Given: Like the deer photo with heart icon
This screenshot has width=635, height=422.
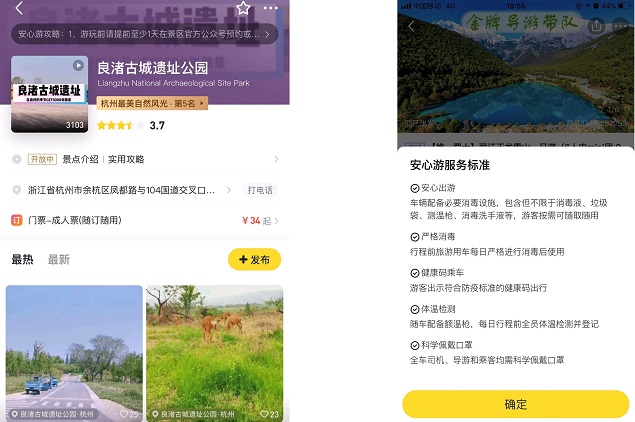Looking at the screenshot, I should [264, 414].
